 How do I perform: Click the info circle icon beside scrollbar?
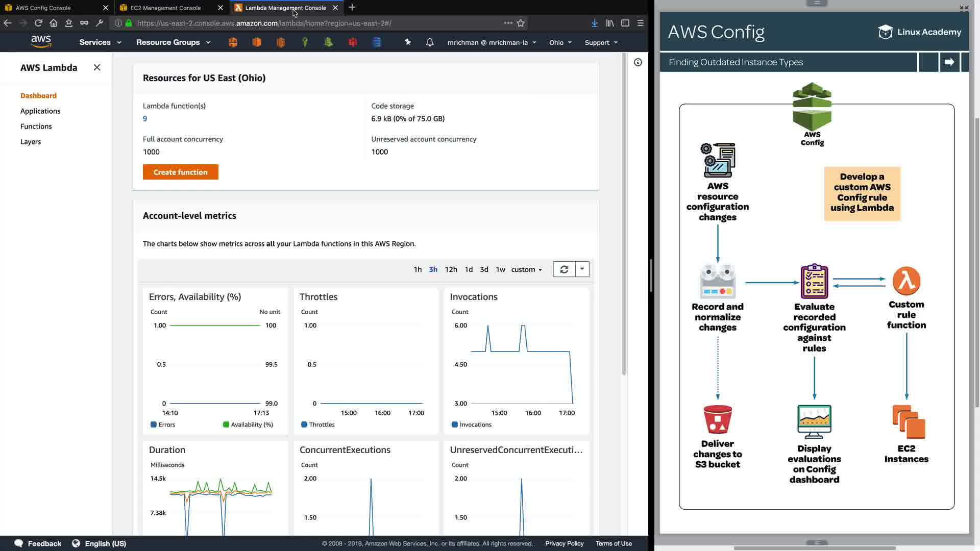638,62
